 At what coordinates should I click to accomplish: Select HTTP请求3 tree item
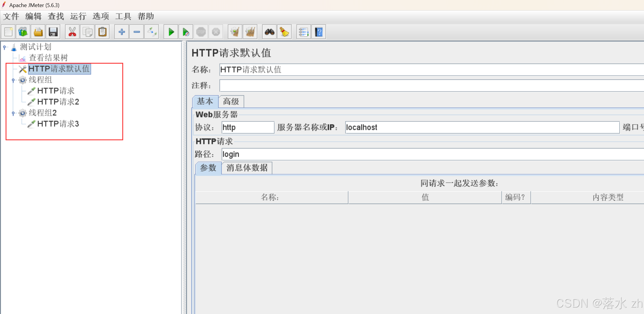point(58,124)
